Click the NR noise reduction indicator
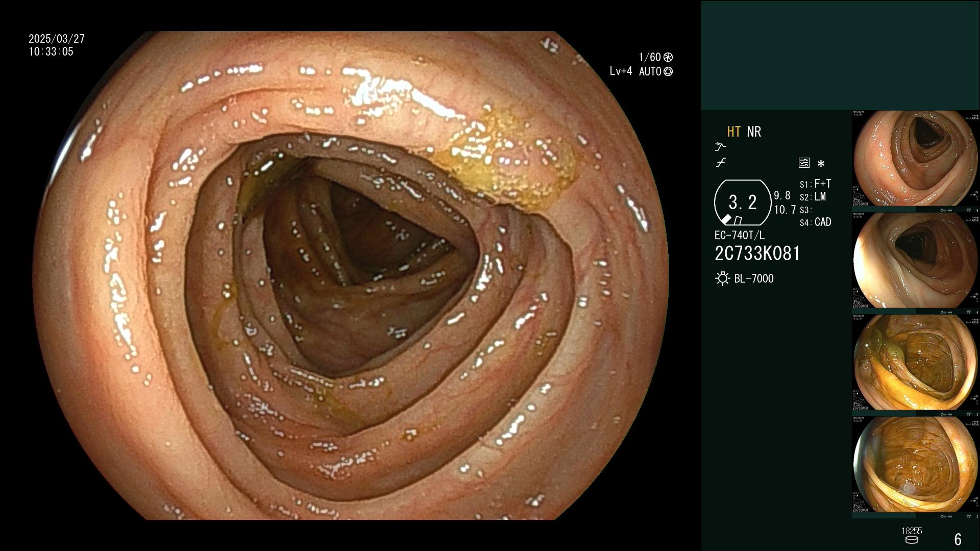Image resolution: width=980 pixels, height=551 pixels. [754, 132]
